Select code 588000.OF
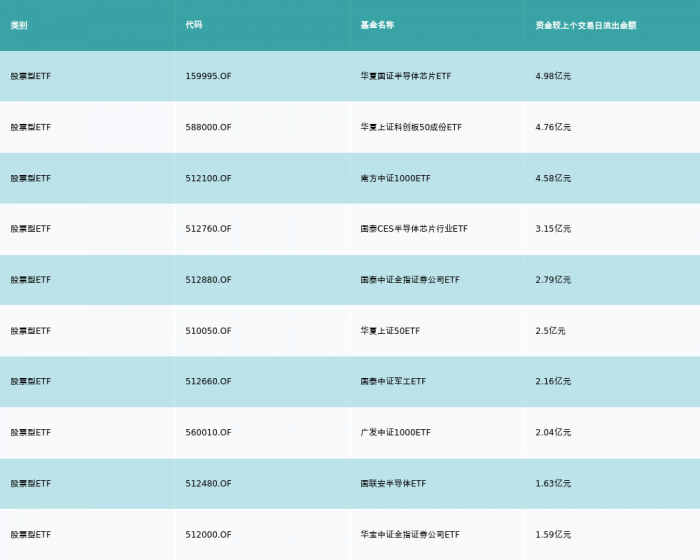This screenshot has width=700, height=560. [x=208, y=127]
